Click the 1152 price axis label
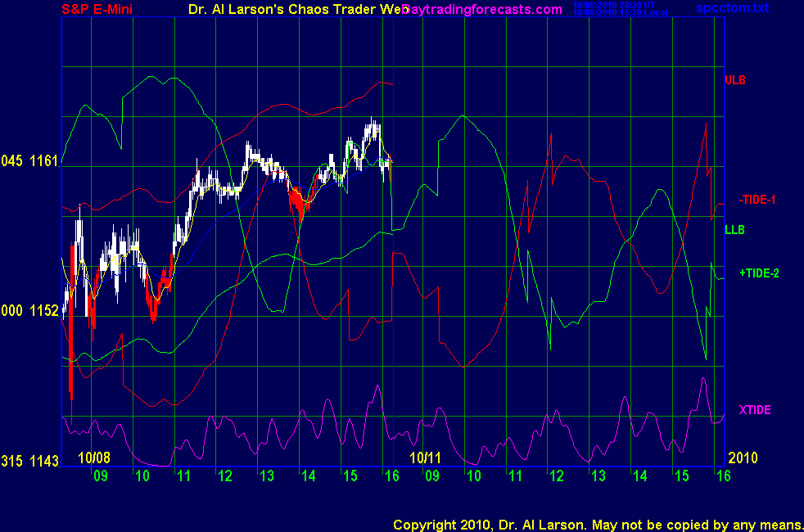This screenshot has height=532, width=804. tap(44, 311)
